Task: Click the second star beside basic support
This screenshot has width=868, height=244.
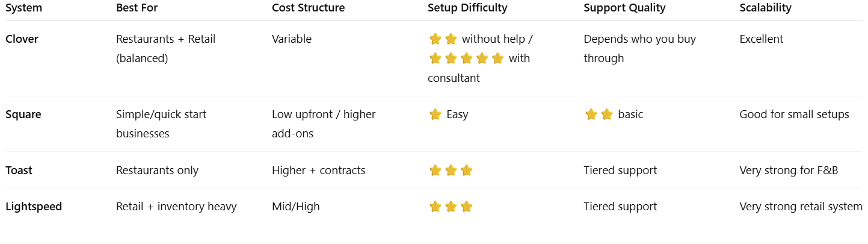Action: [x=607, y=114]
